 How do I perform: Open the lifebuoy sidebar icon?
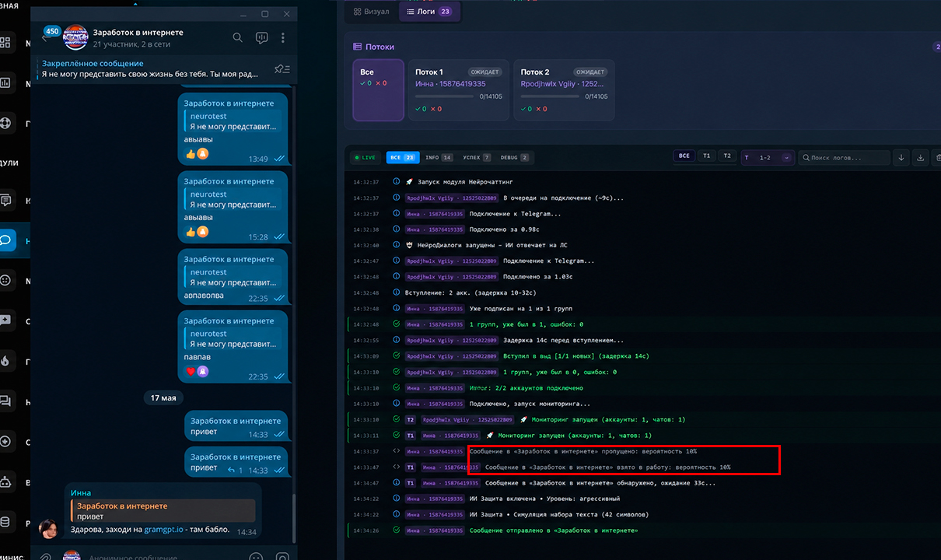pyautogui.click(x=5, y=123)
